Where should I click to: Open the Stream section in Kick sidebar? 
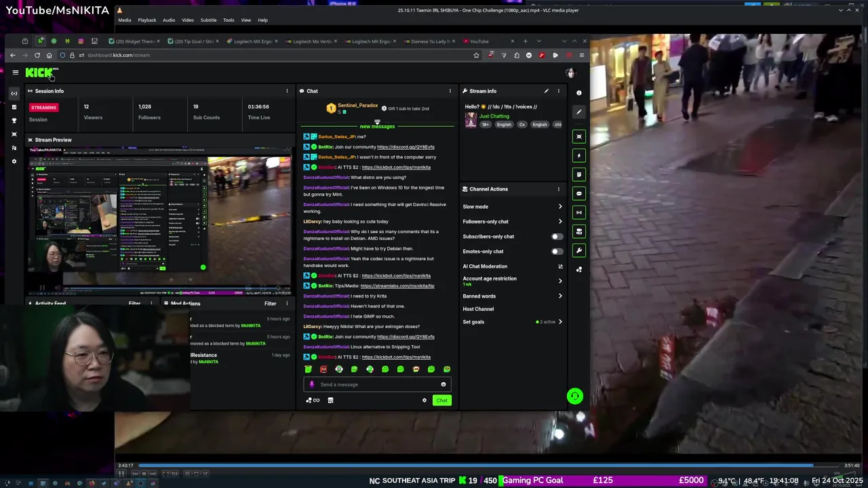14,93
